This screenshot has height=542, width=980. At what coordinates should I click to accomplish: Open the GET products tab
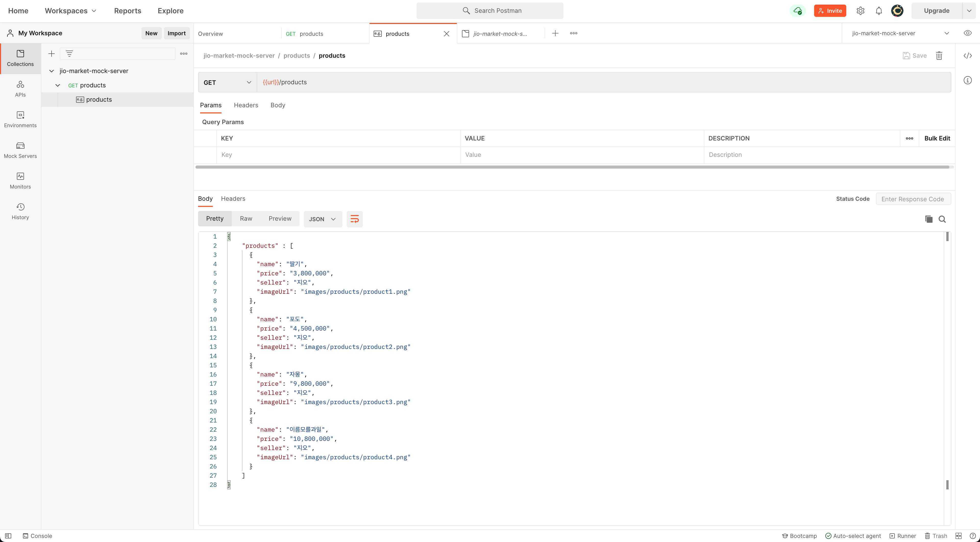click(x=325, y=33)
